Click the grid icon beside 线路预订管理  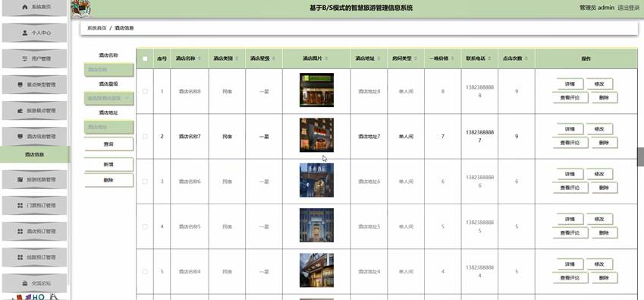(20, 257)
